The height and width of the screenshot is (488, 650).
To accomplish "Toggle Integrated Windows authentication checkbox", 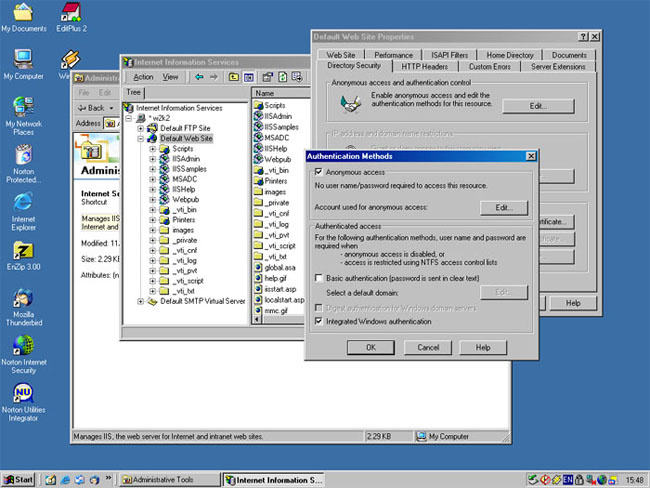I will (x=319, y=322).
